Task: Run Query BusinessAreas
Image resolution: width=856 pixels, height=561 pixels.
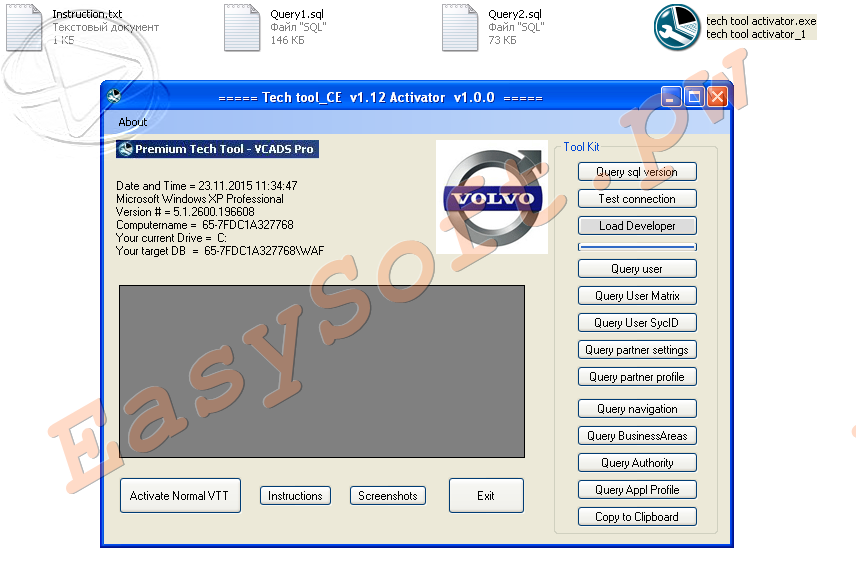Action: (x=637, y=436)
